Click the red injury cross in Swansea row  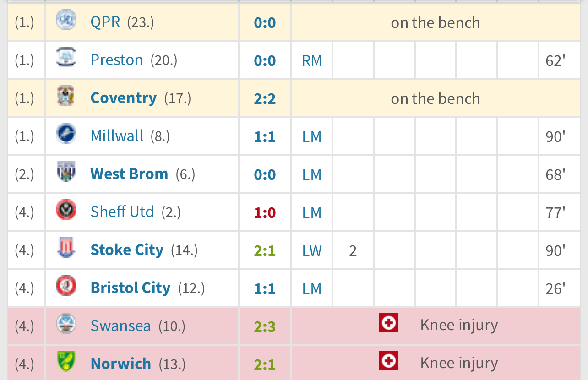pos(389,323)
